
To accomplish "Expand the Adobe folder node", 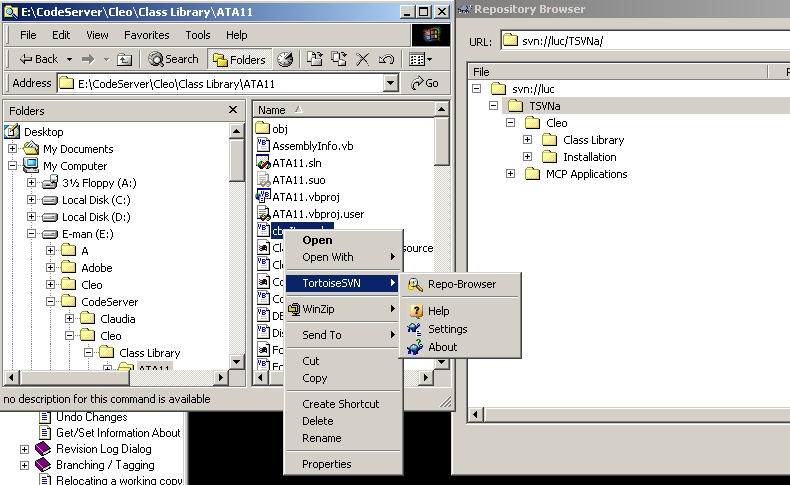I will (50, 267).
